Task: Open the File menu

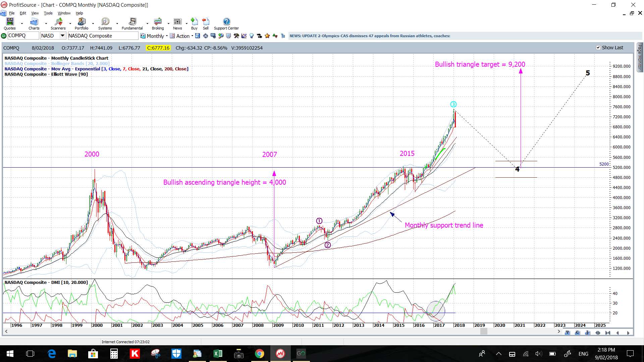Action: coord(12,13)
